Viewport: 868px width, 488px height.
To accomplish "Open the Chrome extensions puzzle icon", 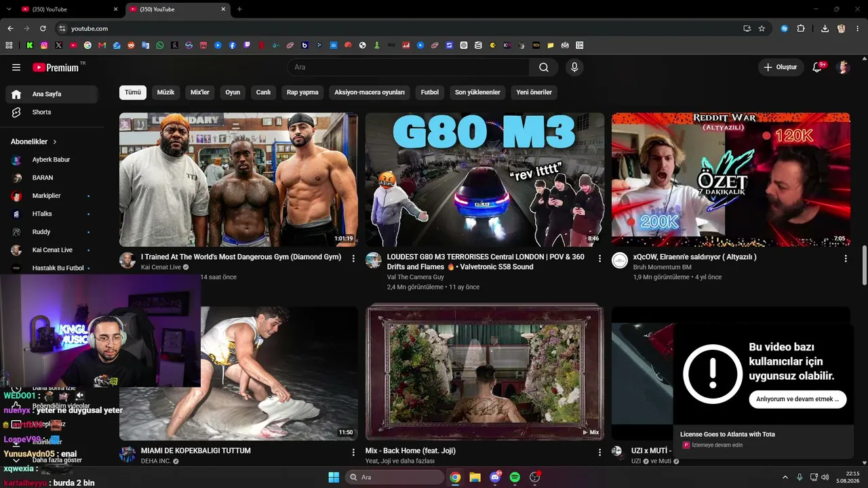I will point(801,28).
